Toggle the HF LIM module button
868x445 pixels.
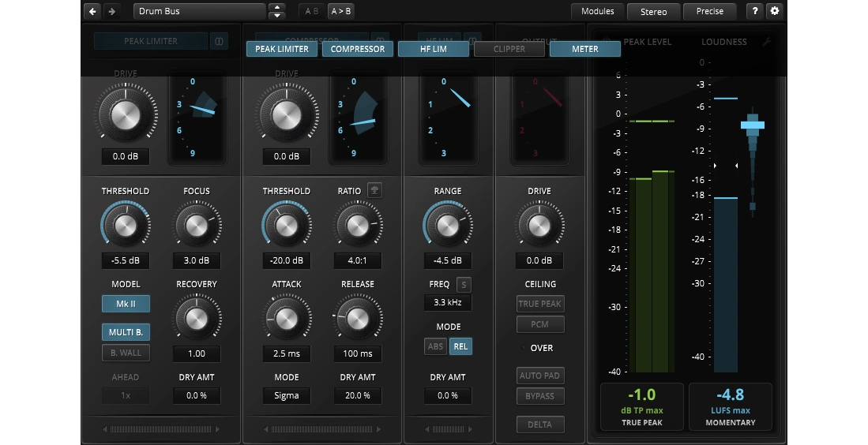pyautogui.click(x=434, y=49)
